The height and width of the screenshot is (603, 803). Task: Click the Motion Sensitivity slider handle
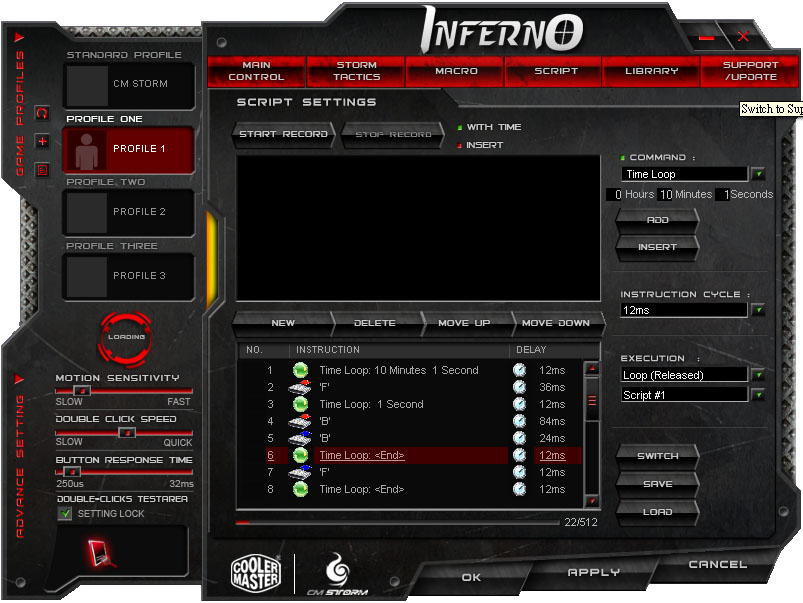(x=82, y=391)
